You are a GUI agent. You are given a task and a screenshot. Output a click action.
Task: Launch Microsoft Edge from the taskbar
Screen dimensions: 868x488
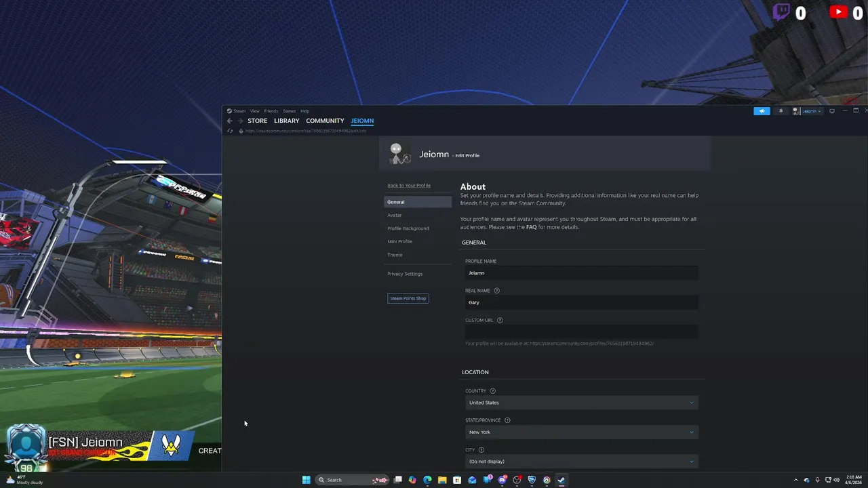pyautogui.click(x=427, y=480)
